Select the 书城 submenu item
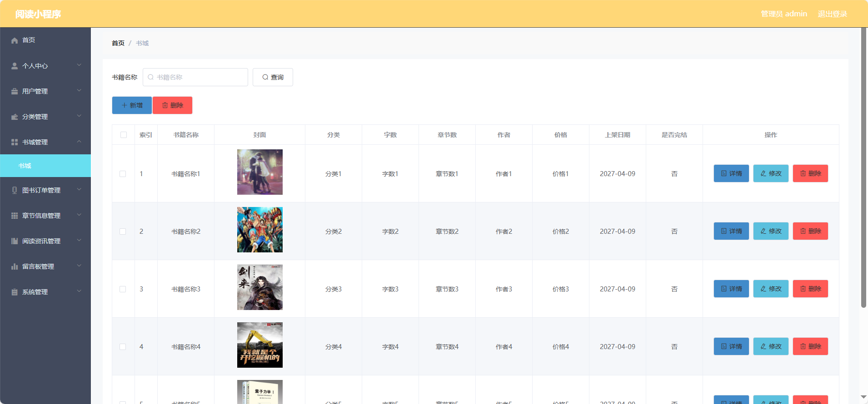Viewport: 868px width, 404px height. pyautogui.click(x=45, y=166)
